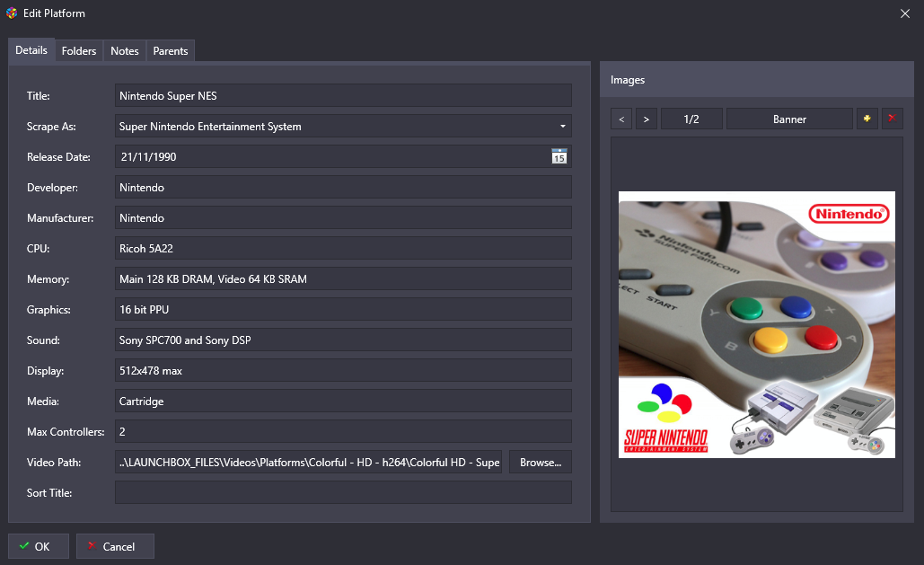Delete current image with red X icon
This screenshot has width=924, height=565.
[893, 119]
